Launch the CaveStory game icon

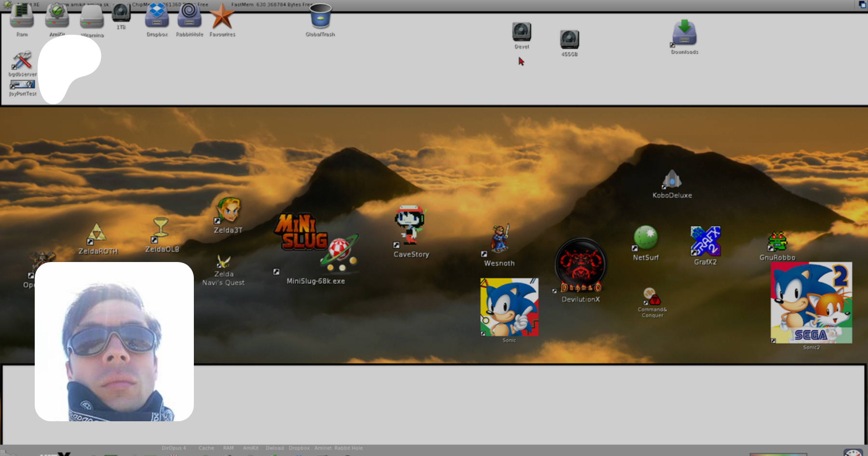tap(410, 225)
